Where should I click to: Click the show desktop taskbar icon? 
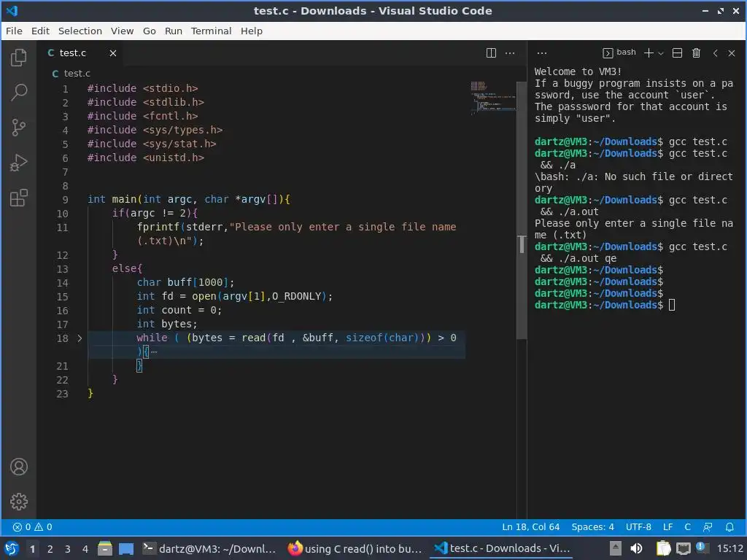click(x=126, y=549)
